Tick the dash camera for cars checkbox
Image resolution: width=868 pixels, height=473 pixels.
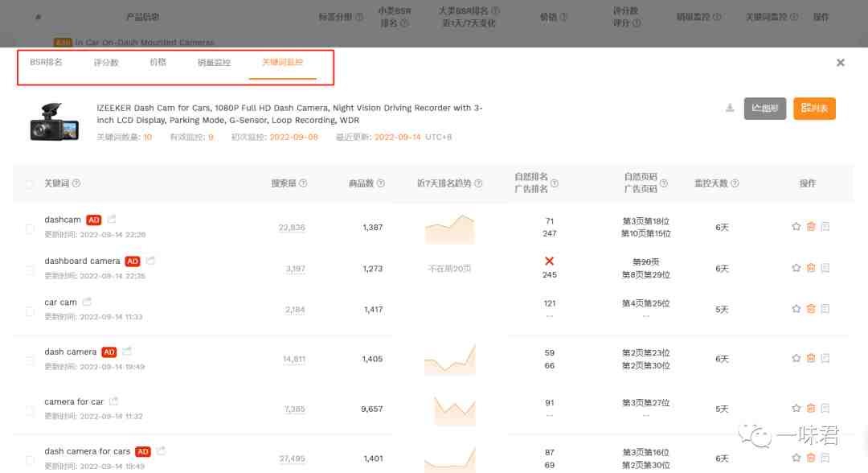(x=30, y=459)
